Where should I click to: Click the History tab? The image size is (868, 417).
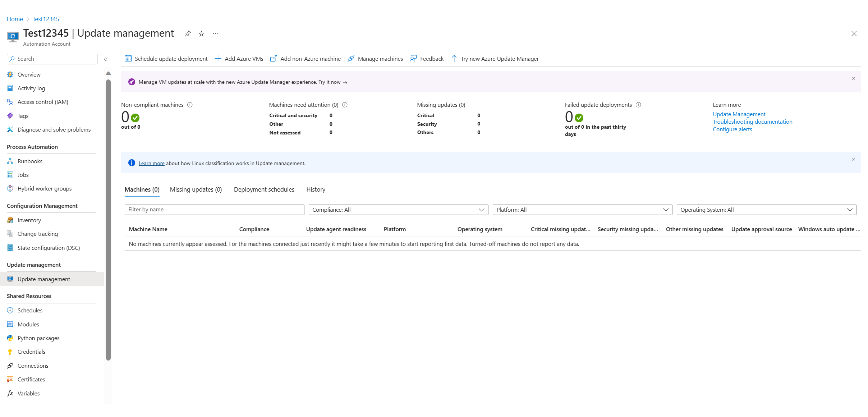(x=316, y=189)
